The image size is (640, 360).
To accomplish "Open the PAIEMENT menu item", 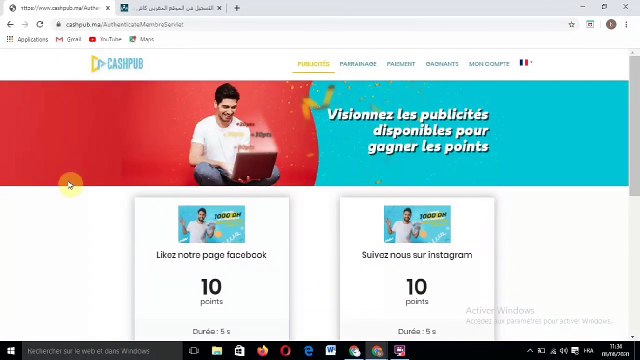I will click(x=401, y=64).
